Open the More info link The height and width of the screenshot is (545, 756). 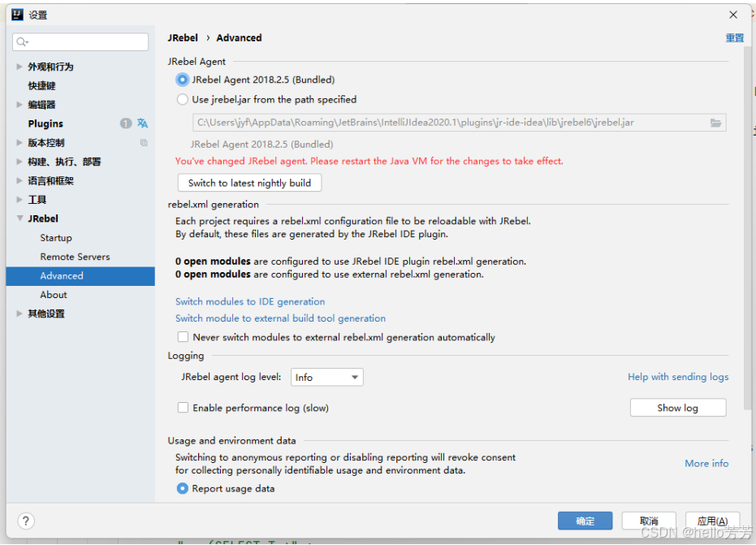[706, 463]
